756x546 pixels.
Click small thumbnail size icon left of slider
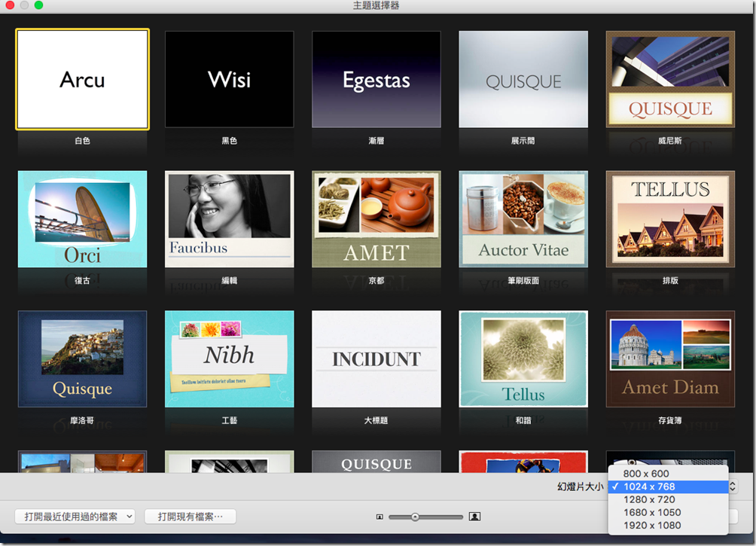point(380,517)
